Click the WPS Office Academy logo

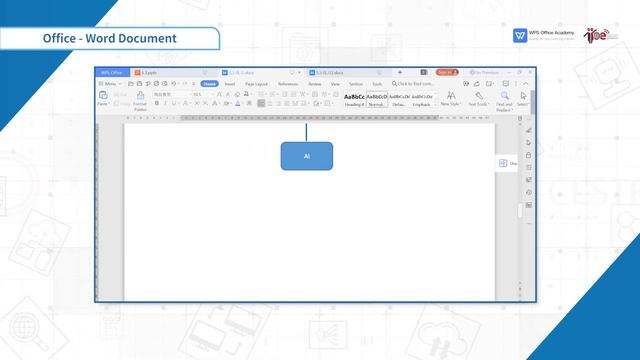[x=543, y=35]
